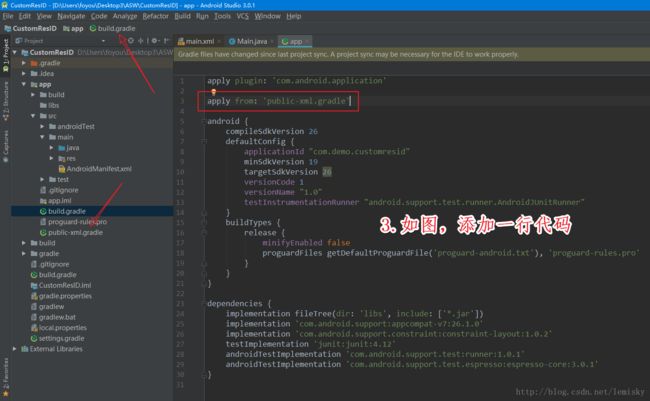Screen dimensions: 650x401
Task: Close the main.xml editor tab
Action: tap(219, 41)
